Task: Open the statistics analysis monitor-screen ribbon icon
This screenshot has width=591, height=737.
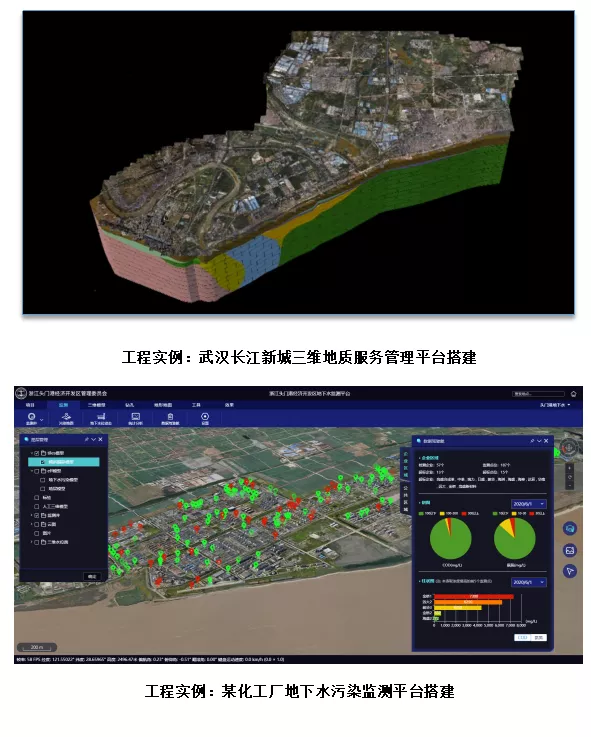Action: coord(135,418)
